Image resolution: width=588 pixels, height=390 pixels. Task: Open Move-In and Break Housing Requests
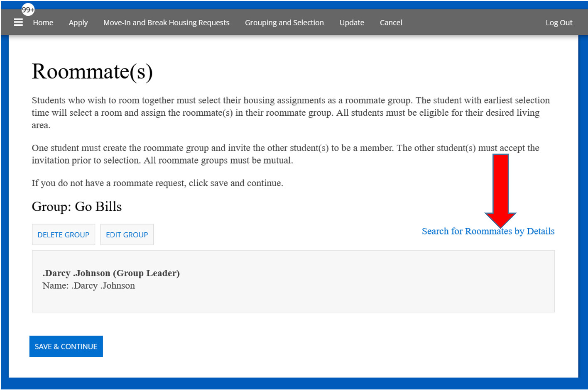click(166, 23)
